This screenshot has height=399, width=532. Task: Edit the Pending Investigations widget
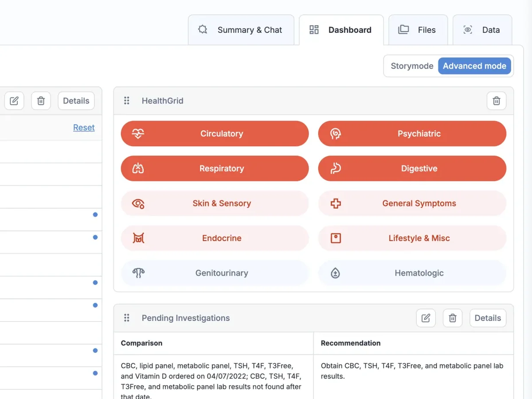point(426,318)
